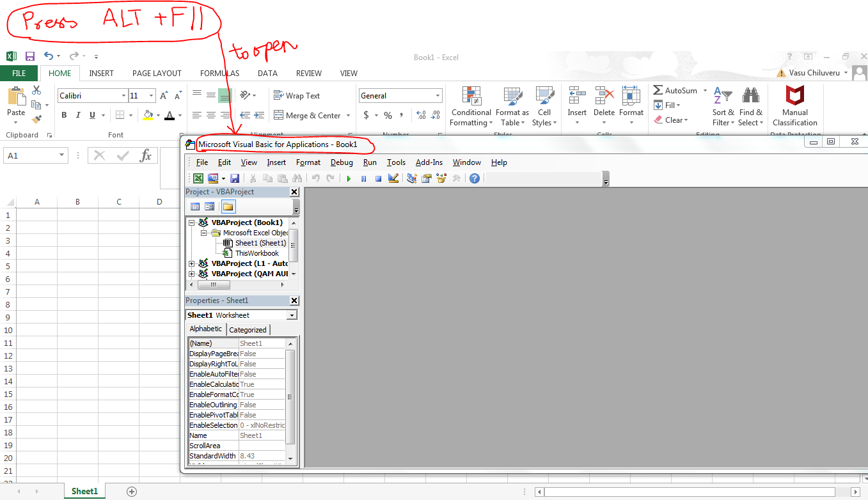Click the Insert Function fx icon
Viewport: 868px width, 500px height.
(146, 155)
